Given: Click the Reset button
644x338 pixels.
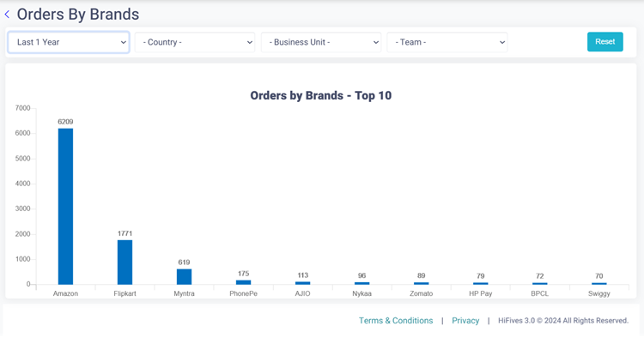Looking at the screenshot, I should click(605, 42).
